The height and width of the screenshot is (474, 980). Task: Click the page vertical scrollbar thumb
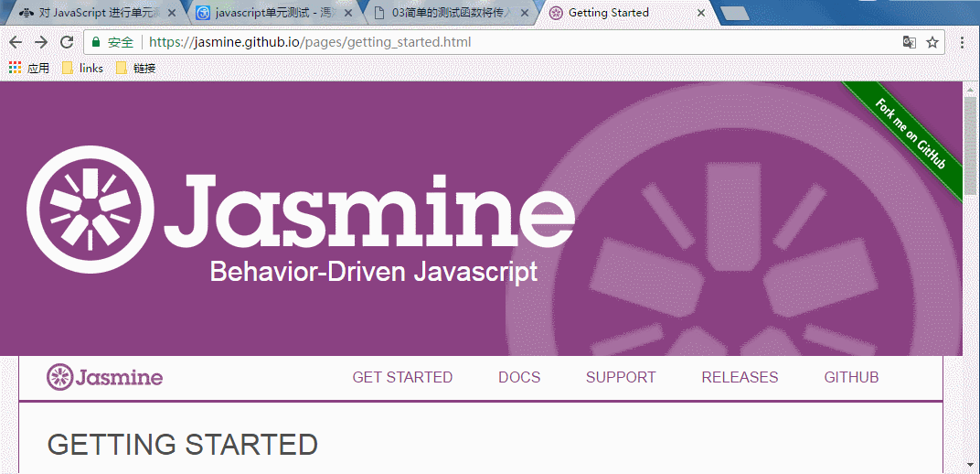[970, 145]
